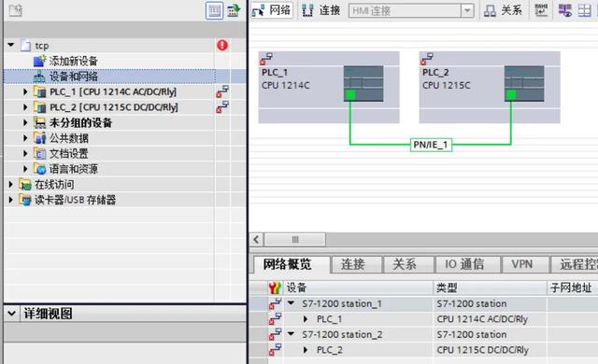This screenshot has width=598, height=364.
Task: Click the grid layout toolbar icon
Action: 584,10
